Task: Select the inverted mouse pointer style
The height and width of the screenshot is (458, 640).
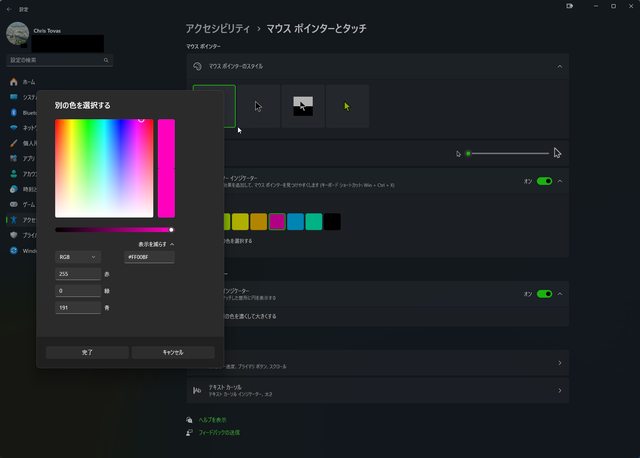Action: [x=304, y=106]
